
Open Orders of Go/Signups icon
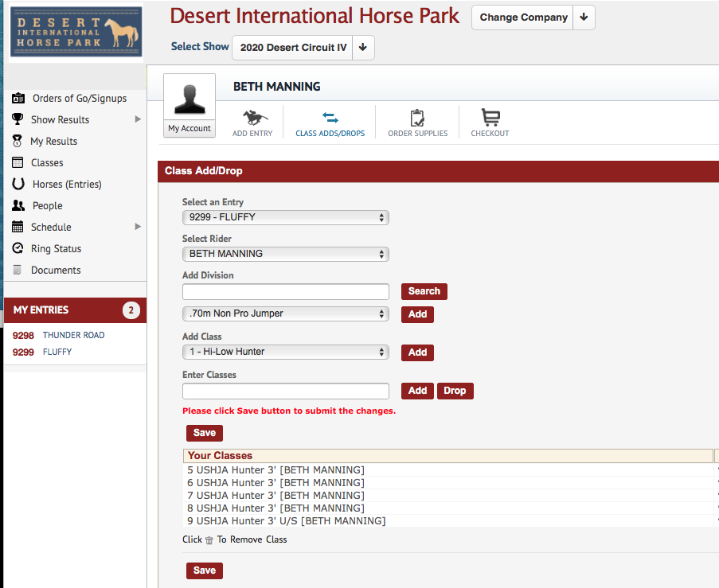point(18,98)
